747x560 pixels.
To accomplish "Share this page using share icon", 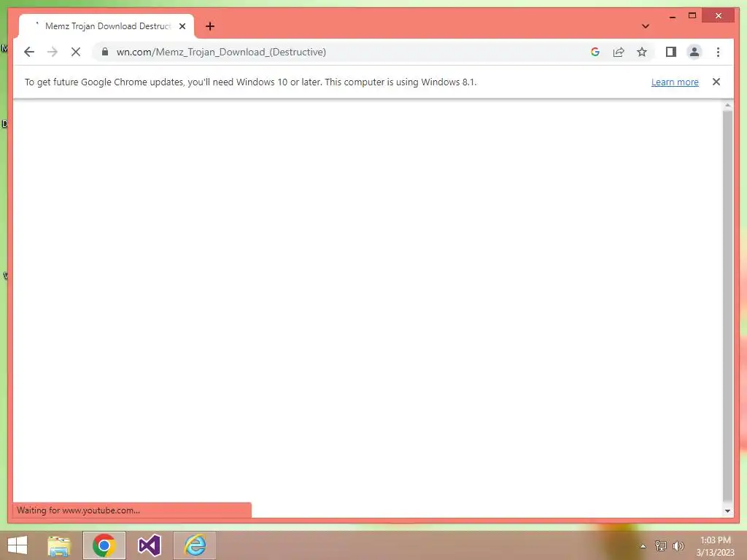I will (619, 52).
